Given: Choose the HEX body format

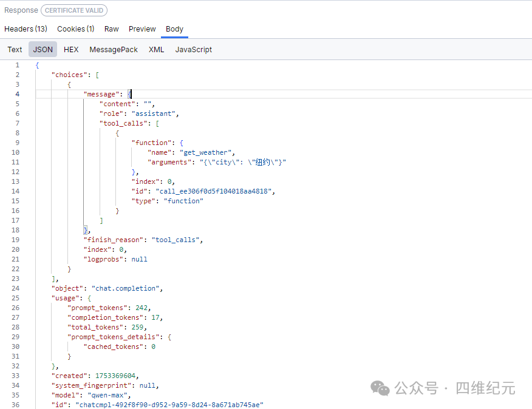Looking at the screenshot, I should [x=71, y=50].
